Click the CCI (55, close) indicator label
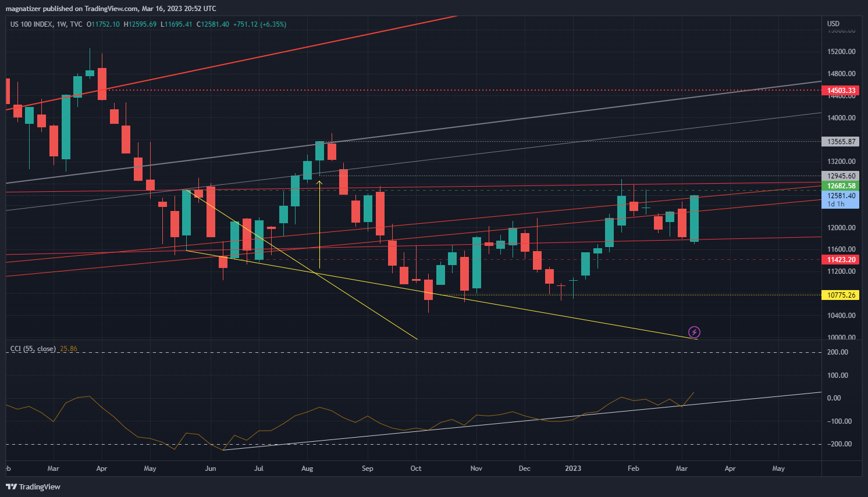868x497 pixels. point(33,349)
